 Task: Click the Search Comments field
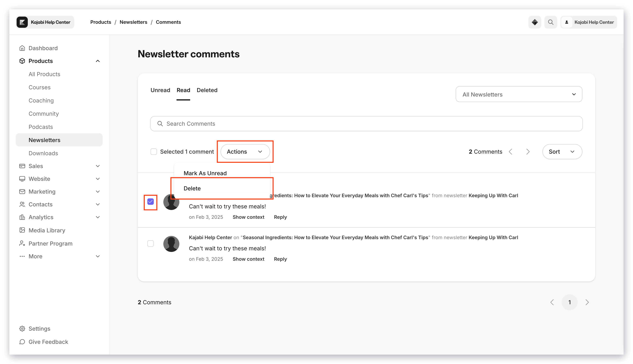click(366, 123)
